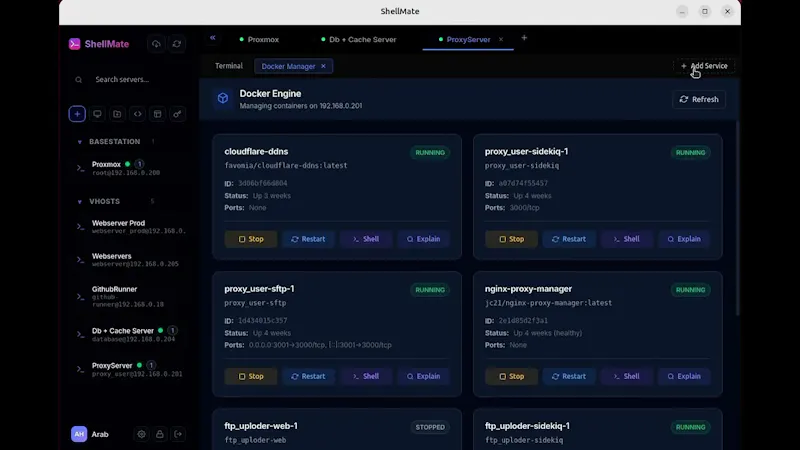Collapse the VHOSTS group

pos(80,202)
